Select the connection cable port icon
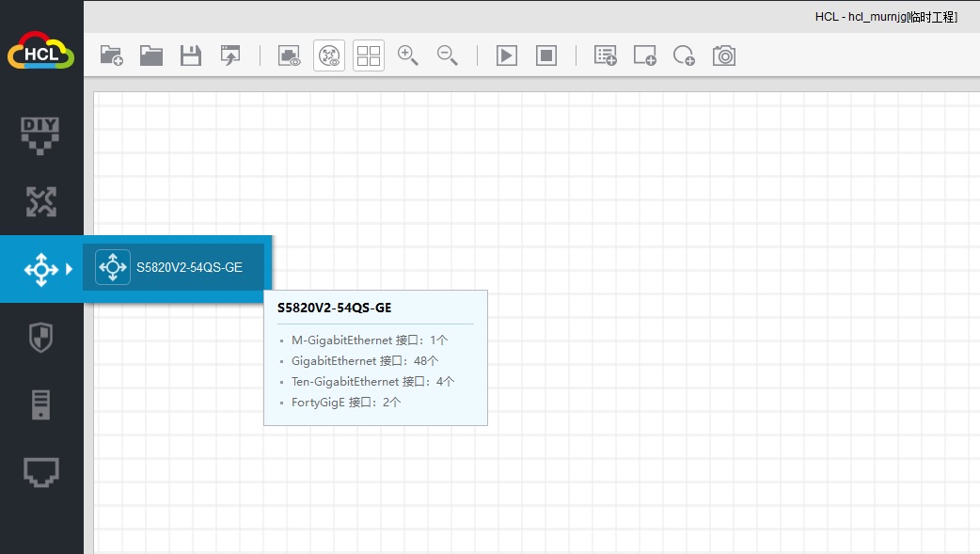The height and width of the screenshot is (554, 980). [x=40, y=472]
